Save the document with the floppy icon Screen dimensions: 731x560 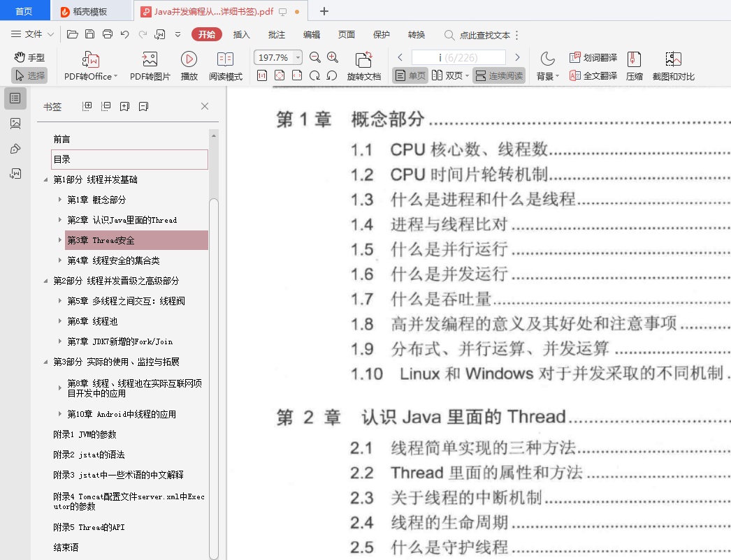tap(90, 34)
